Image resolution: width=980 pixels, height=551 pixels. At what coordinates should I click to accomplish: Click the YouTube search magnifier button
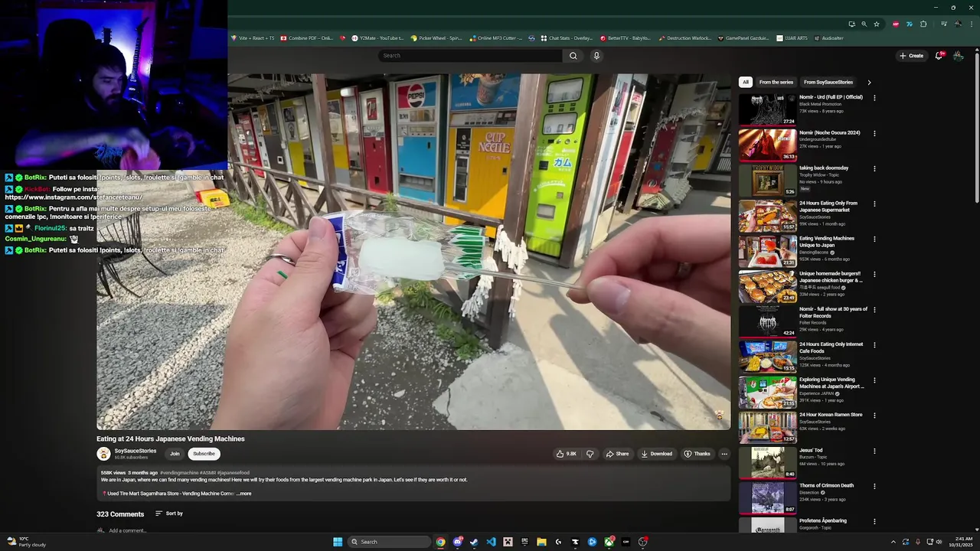pos(573,55)
